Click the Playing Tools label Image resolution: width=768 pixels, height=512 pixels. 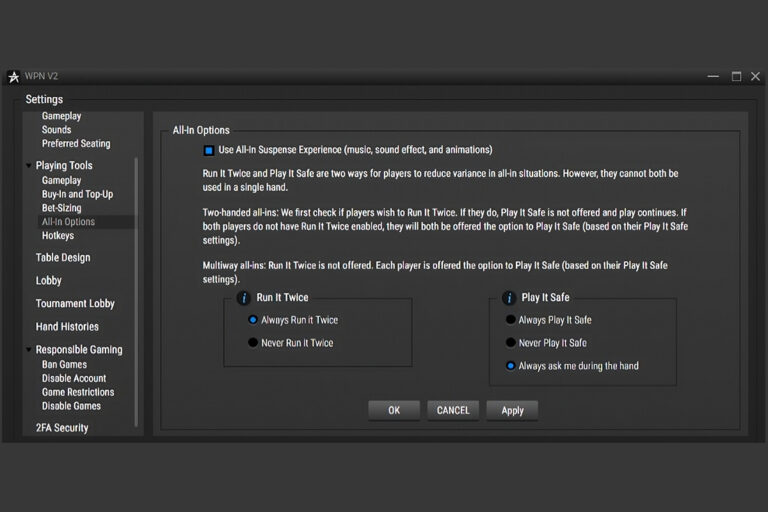64,166
